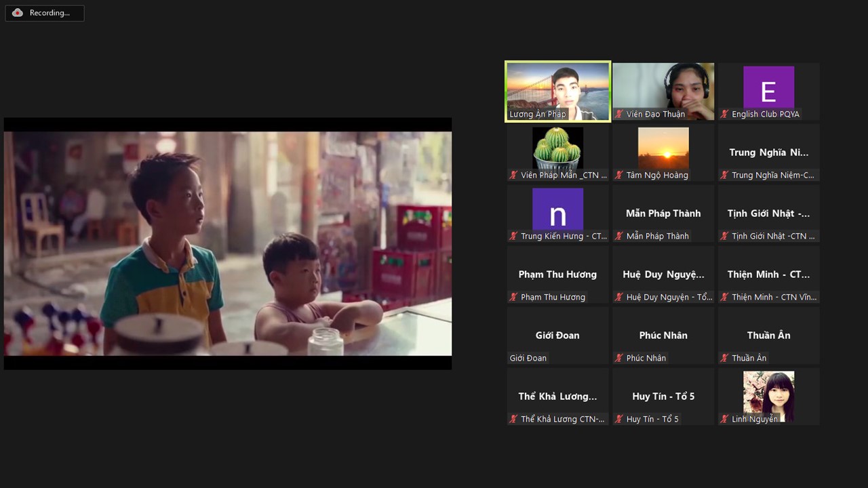Click Phúc Nhân's muted microphone icon
868x488 pixels.
click(619, 359)
